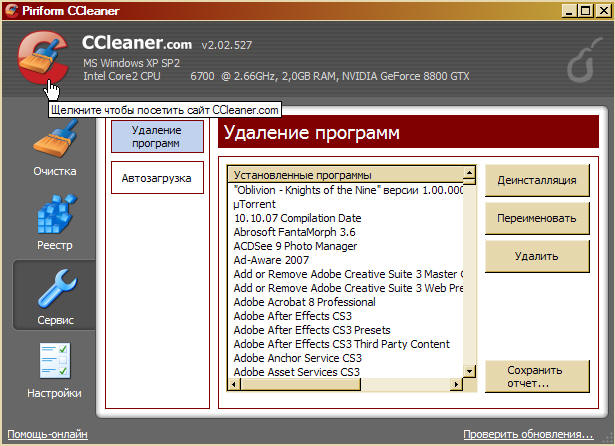Select Adobe After Effects CS3 Presets entry
This screenshot has height=446, width=615.
coord(346,330)
